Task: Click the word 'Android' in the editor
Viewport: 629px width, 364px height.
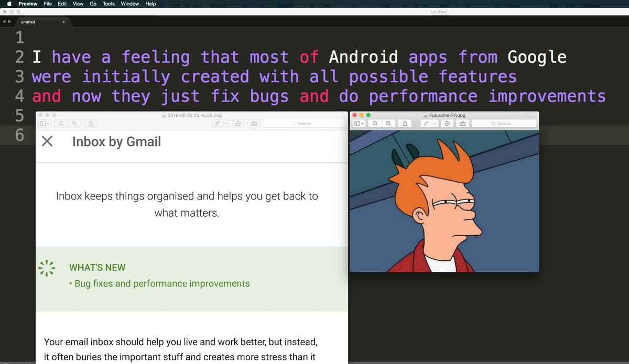Action: [x=364, y=57]
